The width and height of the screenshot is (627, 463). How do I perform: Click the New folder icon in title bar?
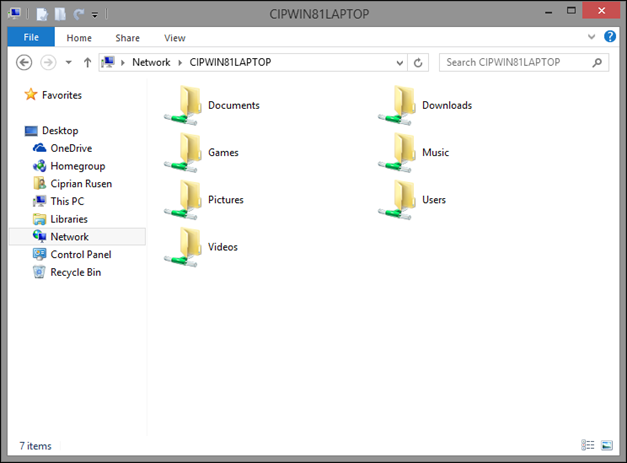pyautogui.click(x=60, y=14)
